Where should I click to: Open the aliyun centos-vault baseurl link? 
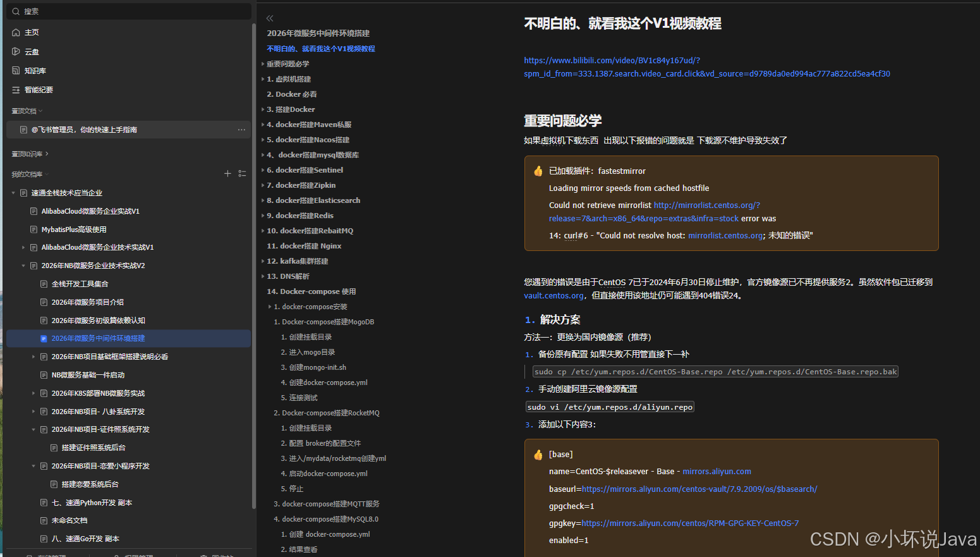coord(699,489)
